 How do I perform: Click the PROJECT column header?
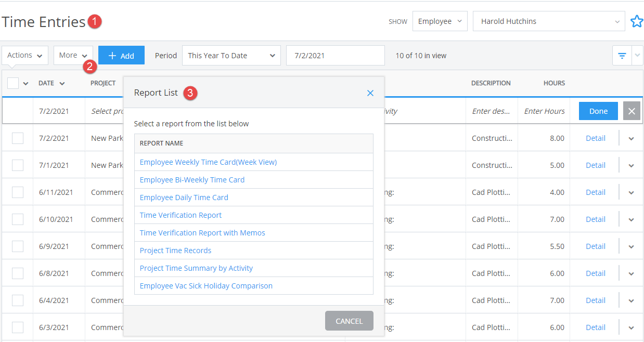pyautogui.click(x=103, y=83)
